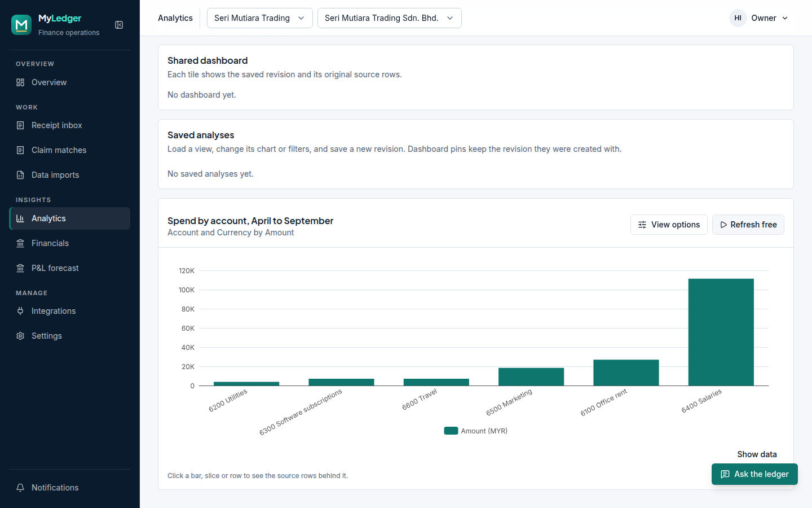The width and height of the screenshot is (812, 508).
Task: Click the Analytics bar chart icon
Action: pyautogui.click(x=20, y=218)
